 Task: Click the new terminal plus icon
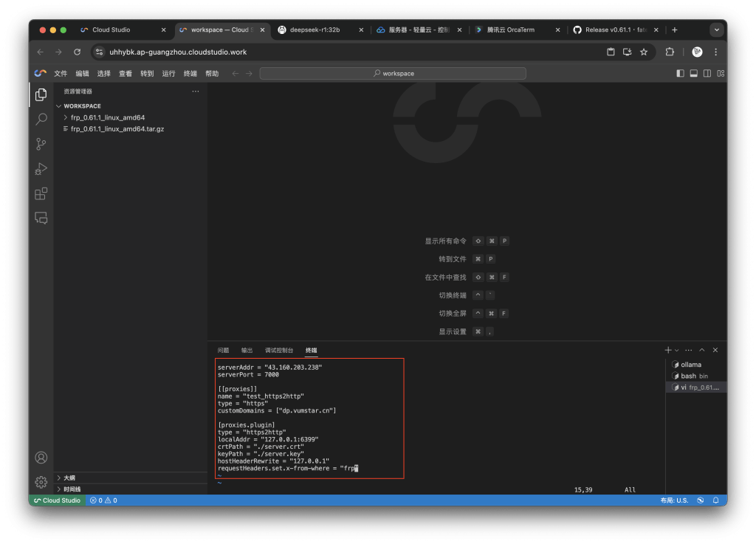pos(667,350)
